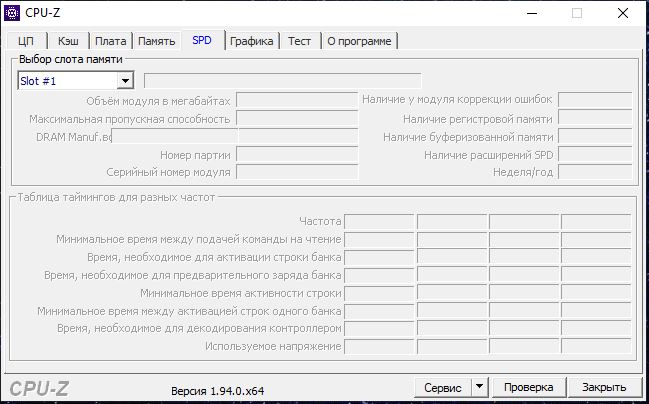Close the CPU-Z window with X

(623, 13)
